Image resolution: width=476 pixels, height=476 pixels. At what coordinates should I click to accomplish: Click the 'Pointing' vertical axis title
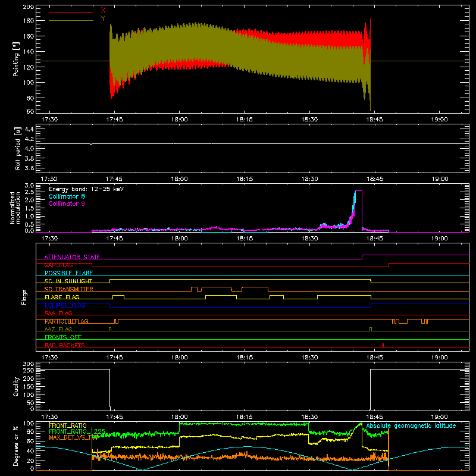(16, 59)
